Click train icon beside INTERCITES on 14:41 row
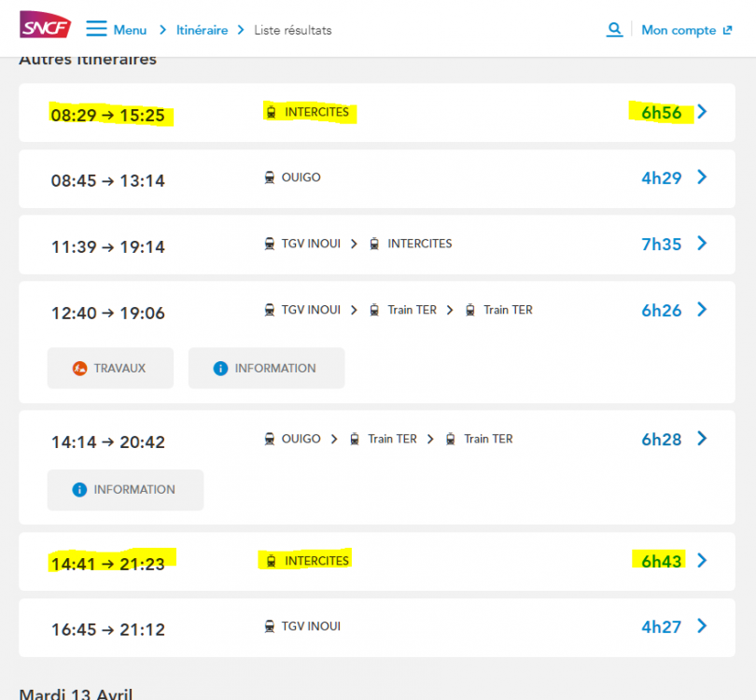The width and height of the screenshot is (756, 700). pos(272,561)
